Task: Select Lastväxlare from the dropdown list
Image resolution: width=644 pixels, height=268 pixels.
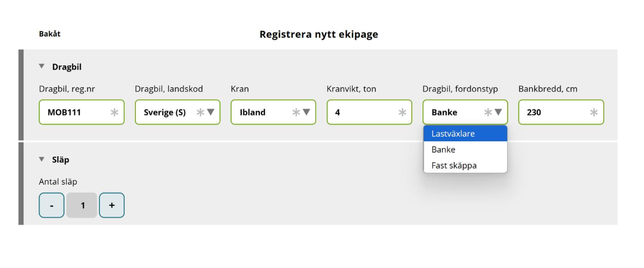Action: pyautogui.click(x=465, y=134)
